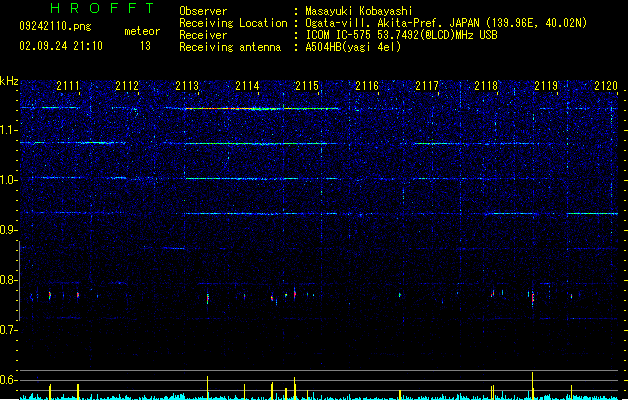Select the file name 09242110.png
This screenshot has width=629, height=400.
pos(55,26)
